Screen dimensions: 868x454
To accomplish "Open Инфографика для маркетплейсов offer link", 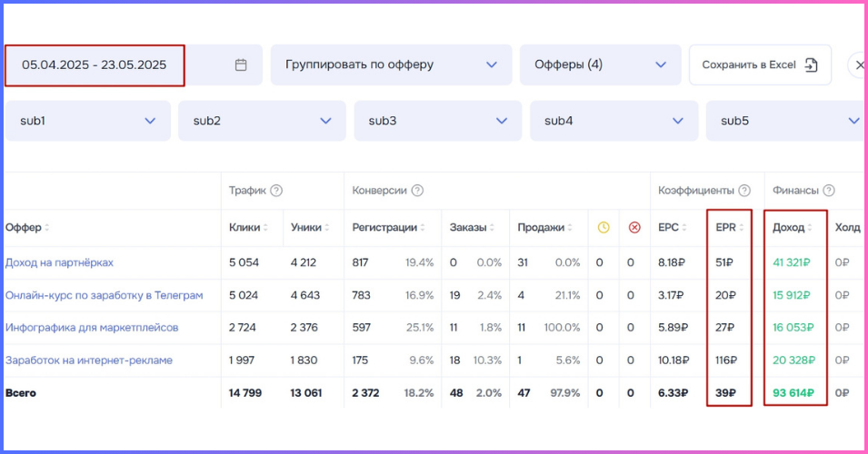I will point(92,328).
